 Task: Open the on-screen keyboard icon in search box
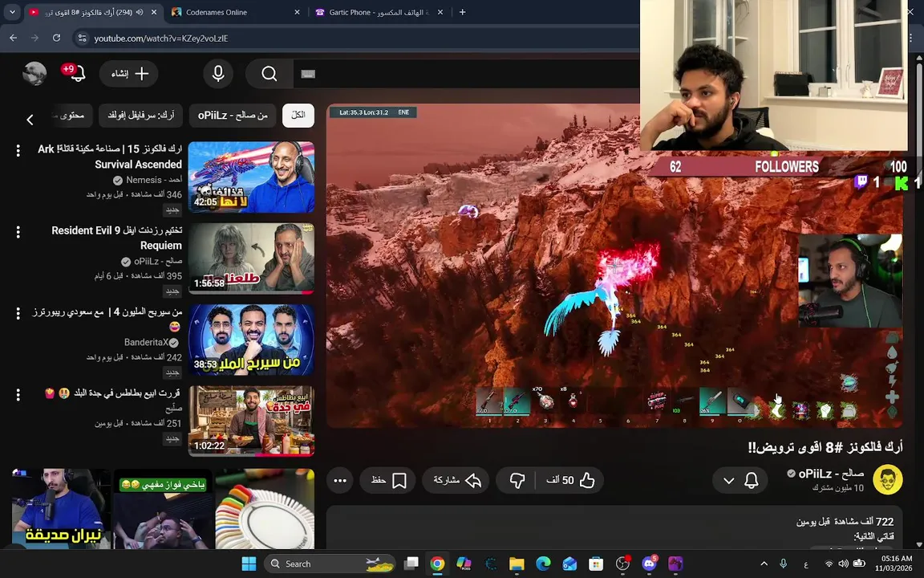coord(308,74)
